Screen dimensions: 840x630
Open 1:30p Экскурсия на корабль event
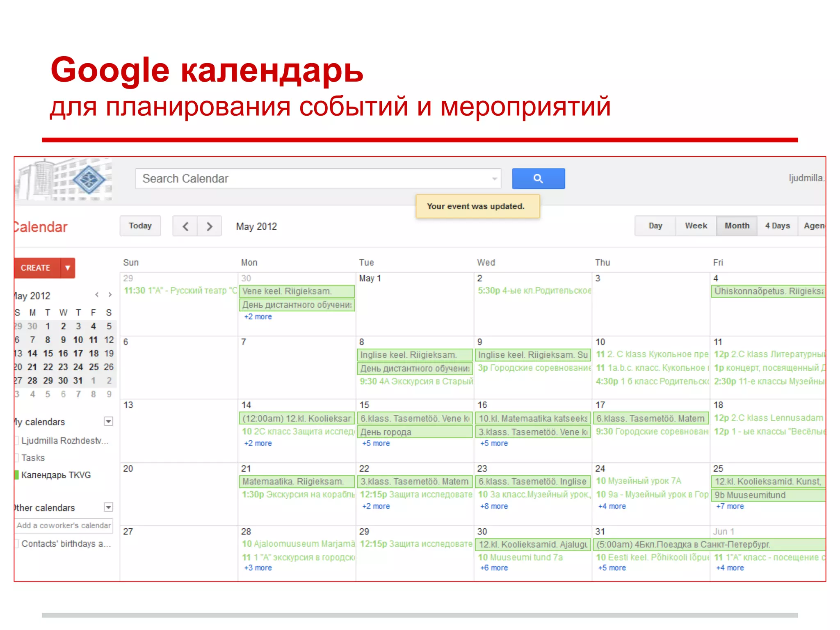[298, 495]
